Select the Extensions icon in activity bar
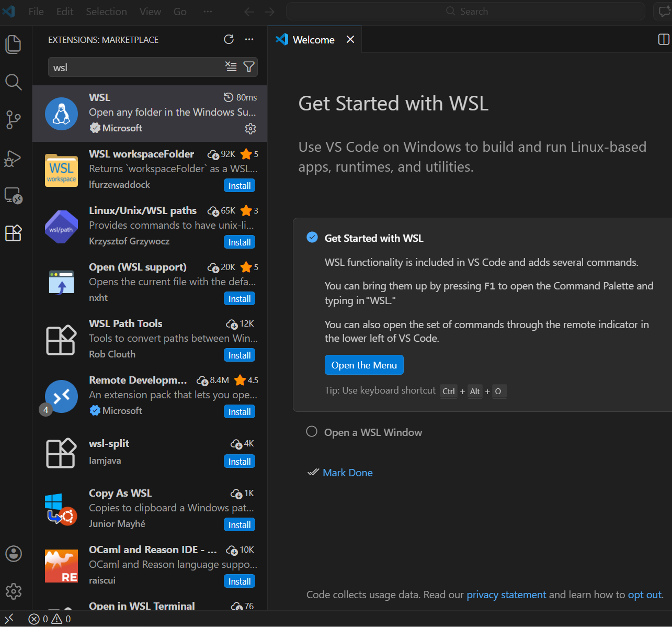 pos(13,233)
